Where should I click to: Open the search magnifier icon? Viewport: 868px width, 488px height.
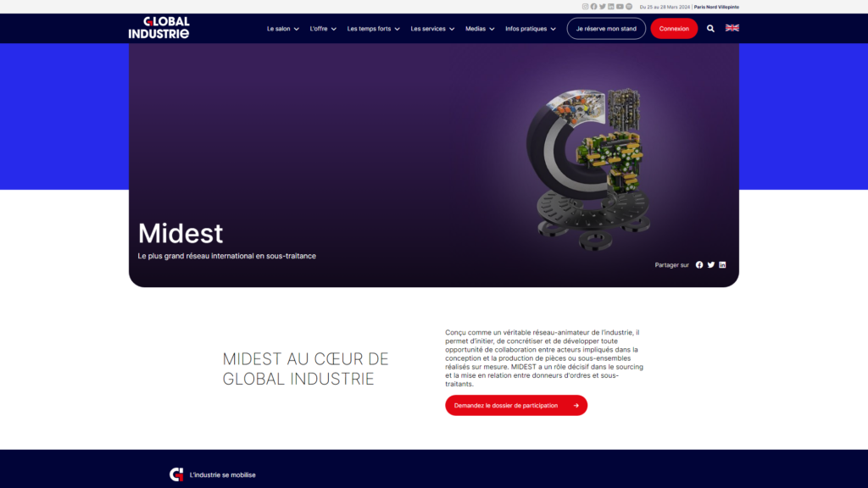711,28
